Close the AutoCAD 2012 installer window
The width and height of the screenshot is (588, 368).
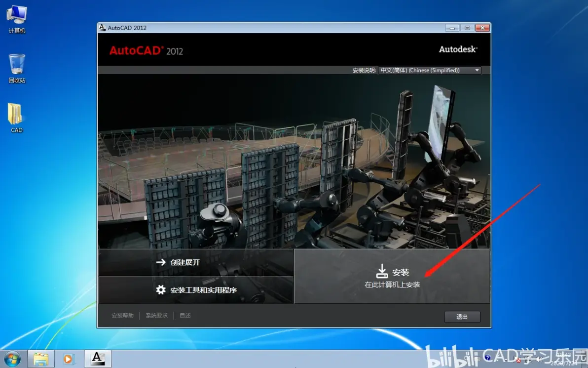(482, 28)
